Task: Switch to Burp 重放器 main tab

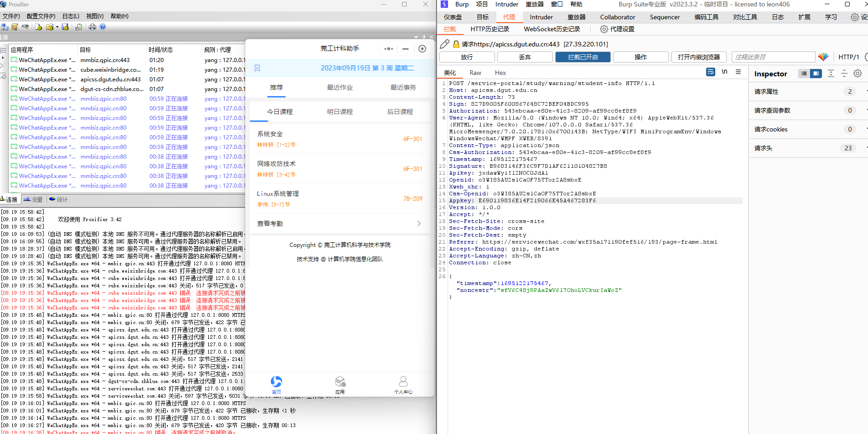Action: (576, 17)
